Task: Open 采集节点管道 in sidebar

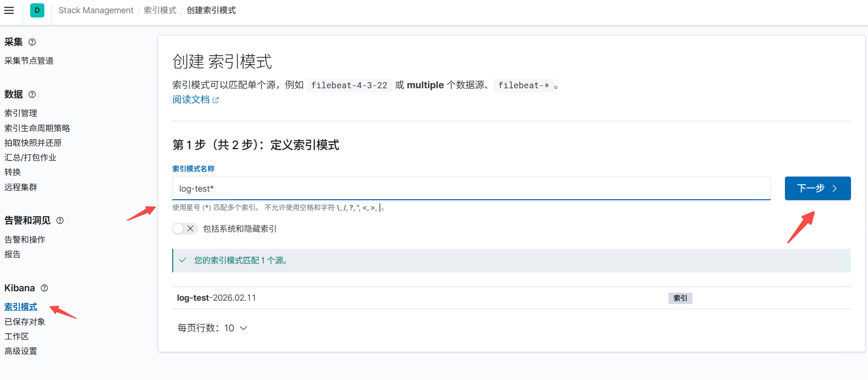Action: (29, 61)
